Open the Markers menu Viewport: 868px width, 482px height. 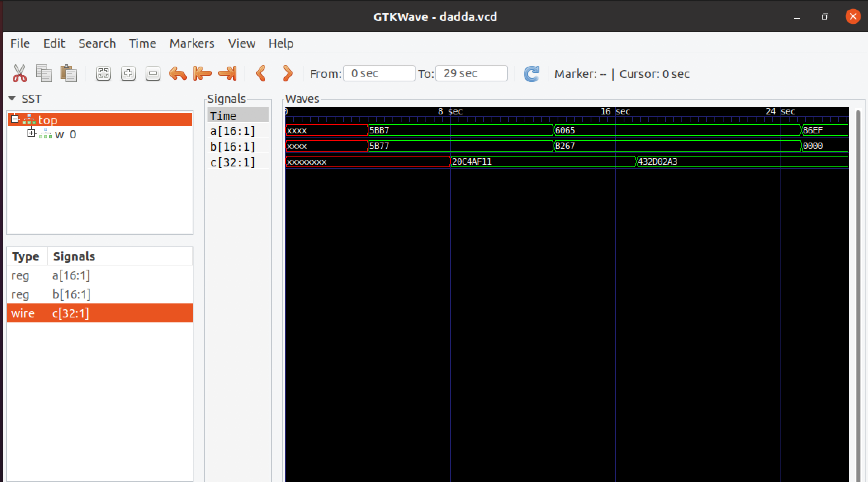point(192,43)
